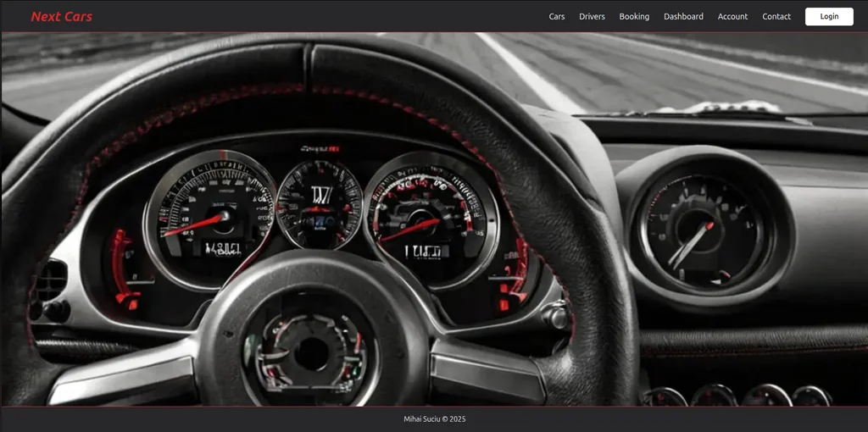The height and width of the screenshot is (432, 868).
Task: Navigate to the Dashboard link
Action: tap(683, 17)
